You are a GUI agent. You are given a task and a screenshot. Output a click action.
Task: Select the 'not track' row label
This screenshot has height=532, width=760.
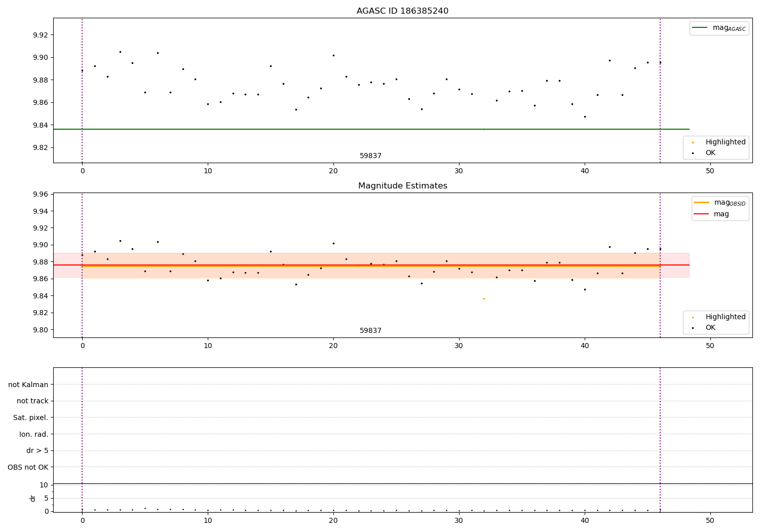coord(32,401)
